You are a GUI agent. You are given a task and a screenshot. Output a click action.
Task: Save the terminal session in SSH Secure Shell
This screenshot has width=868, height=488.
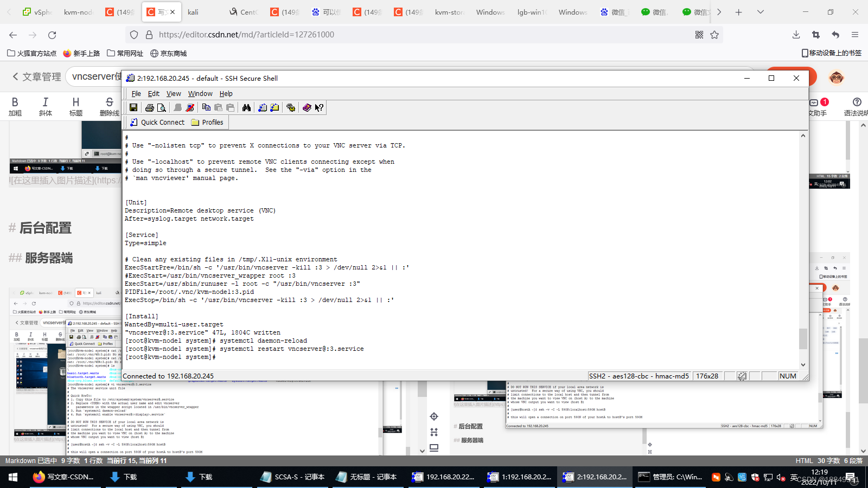133,107
